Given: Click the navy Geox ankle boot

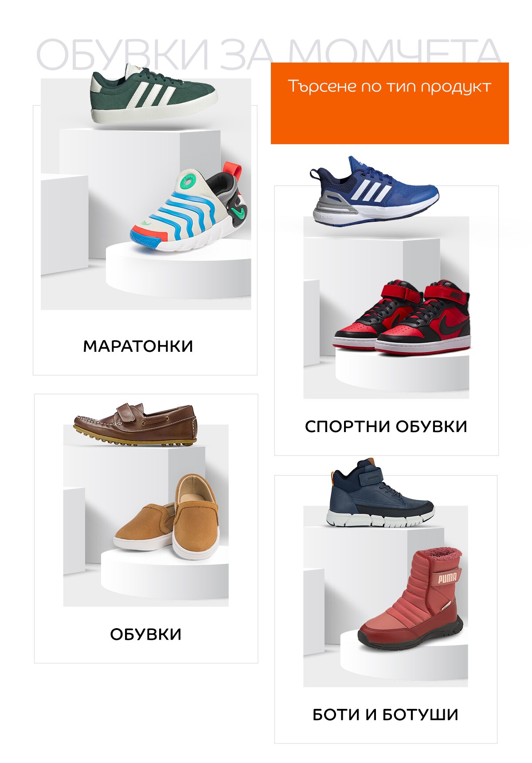Looking at the screenshot, I should click(381, 493).
